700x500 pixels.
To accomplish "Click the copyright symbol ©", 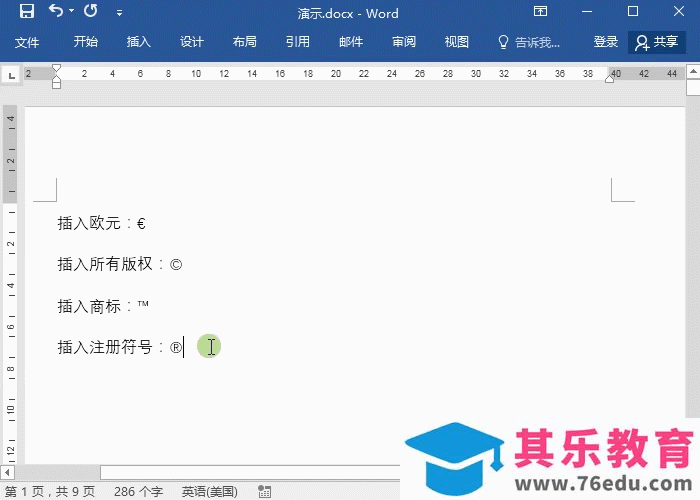I will (176, 265).
